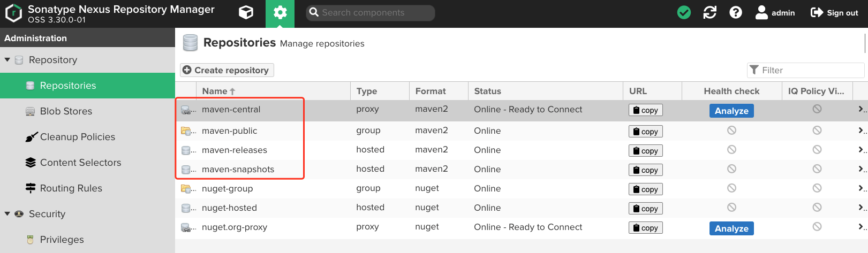Image resolution: width=868 pixels, height=253 pixels.
Task: Open the maven-snapshots repository row
Action: (522, 169)
